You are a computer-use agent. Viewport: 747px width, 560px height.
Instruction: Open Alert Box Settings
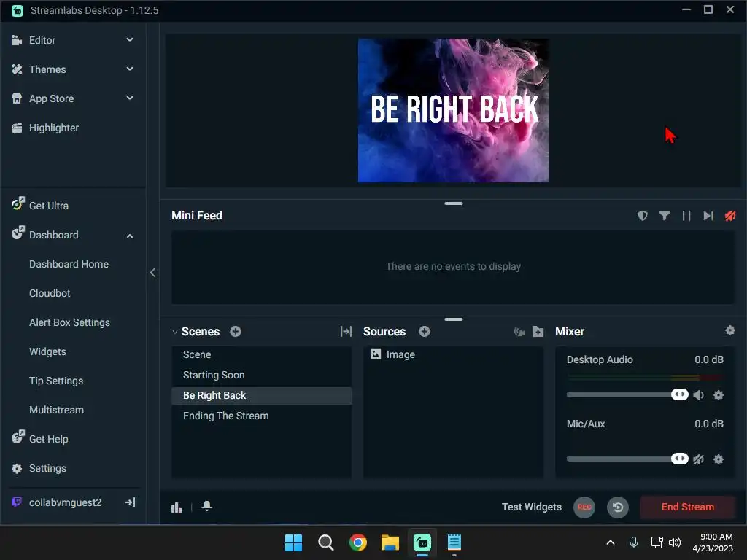click(x=69, y=322)
